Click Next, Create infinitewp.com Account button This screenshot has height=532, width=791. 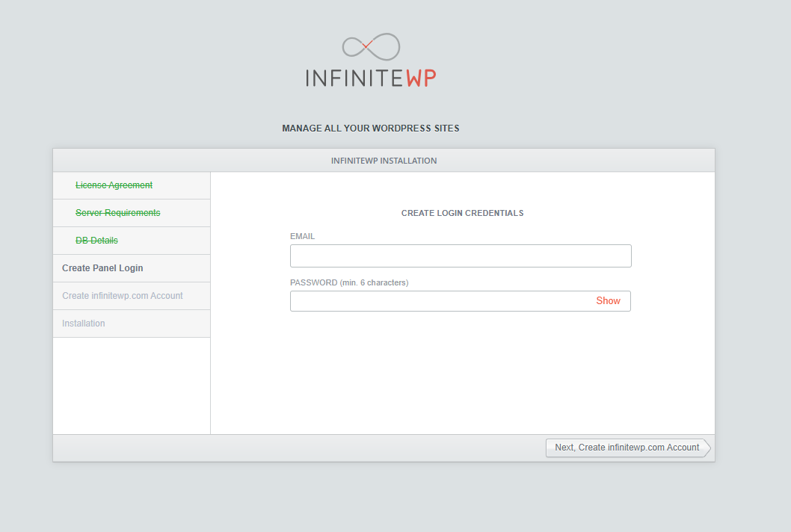[627, 448]
